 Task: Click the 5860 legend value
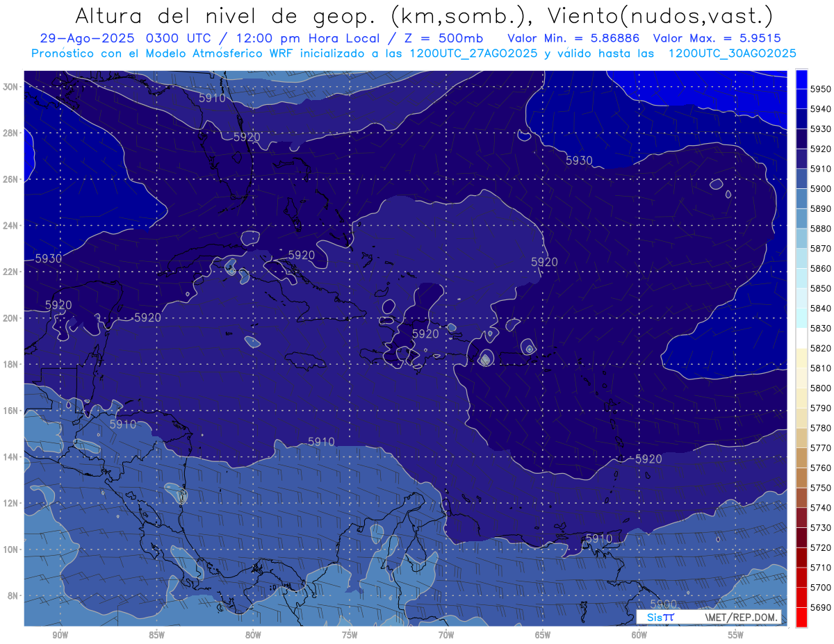tap(821, 268)
